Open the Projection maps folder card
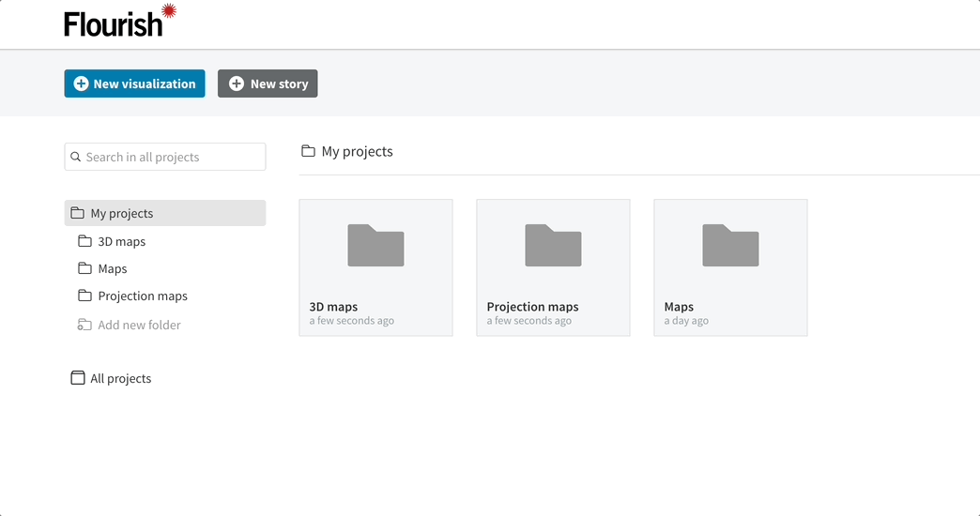Viewport: 980px width, 516px height. coord(553,267)
